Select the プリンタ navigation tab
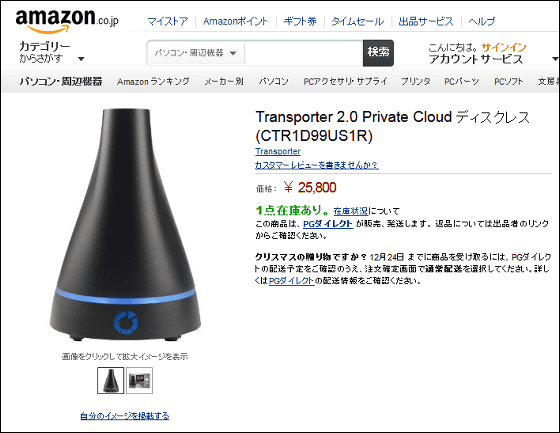Viewport: 560px width, 433px height. [x=416, y=81]
